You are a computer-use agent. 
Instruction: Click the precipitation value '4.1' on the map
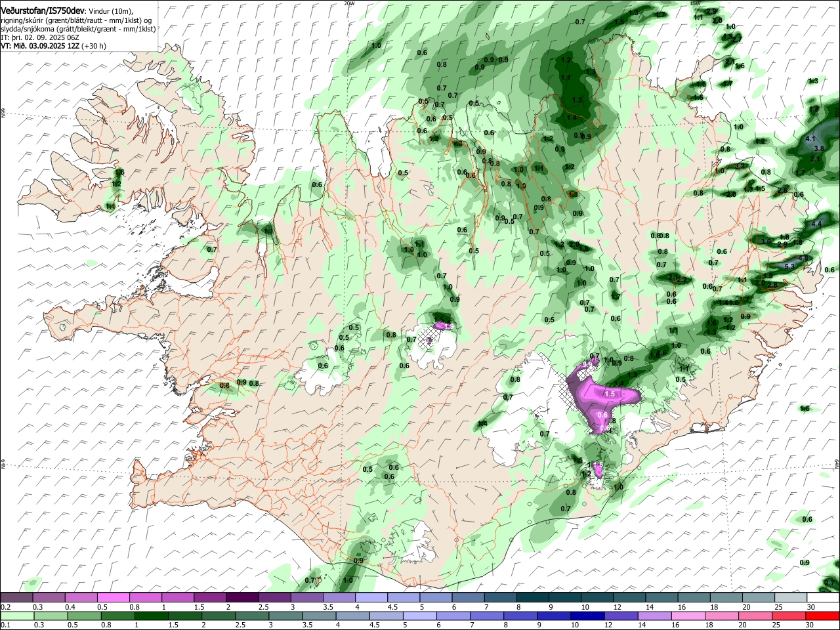click(810, 138)
